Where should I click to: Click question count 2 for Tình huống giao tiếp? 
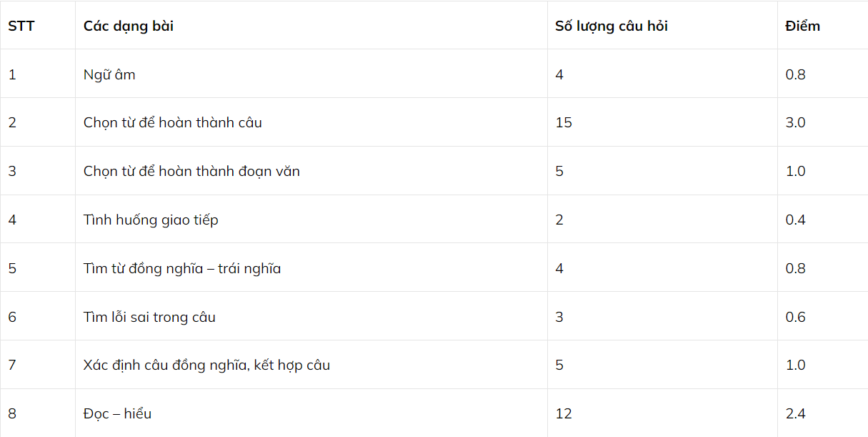tap(559, 220)
